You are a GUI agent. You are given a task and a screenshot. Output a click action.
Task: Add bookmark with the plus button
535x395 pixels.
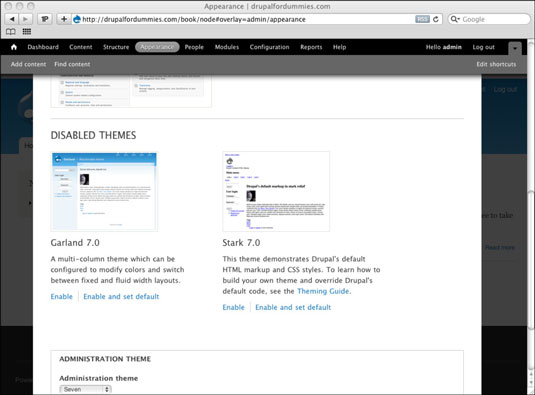pos(64,19)
